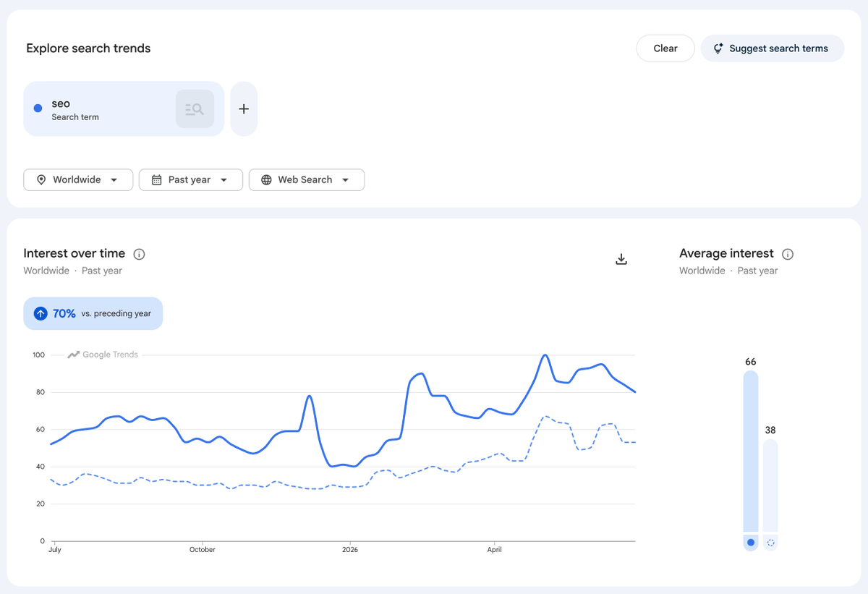
Task: Click the Clear button
Action: tap(665, 48)
